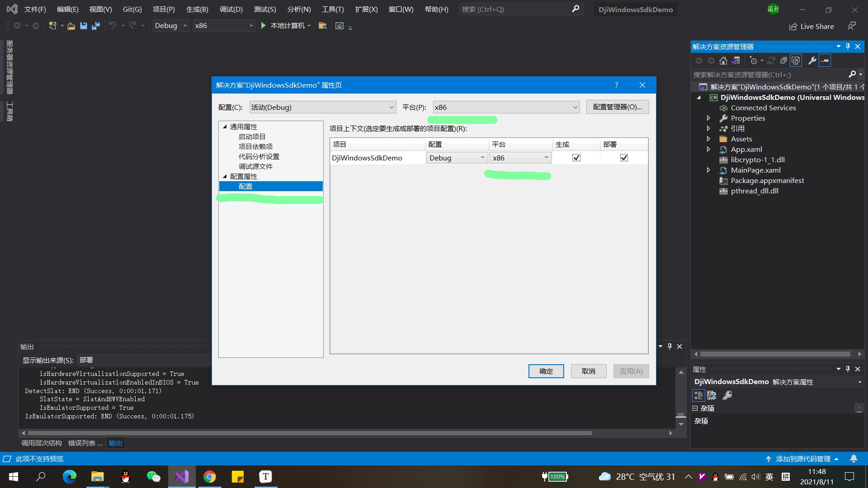The height and width of the screenshot is (488, 868).
Task: Check the 生成 checkbox for DjiWindowsSdkDemo
Action: (x=576, y=157)
